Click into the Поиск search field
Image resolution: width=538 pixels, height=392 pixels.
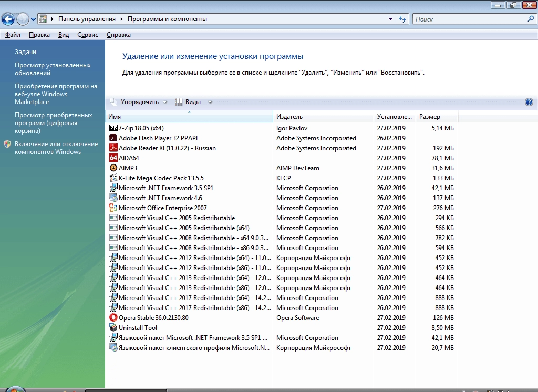(x=469, y=19)
